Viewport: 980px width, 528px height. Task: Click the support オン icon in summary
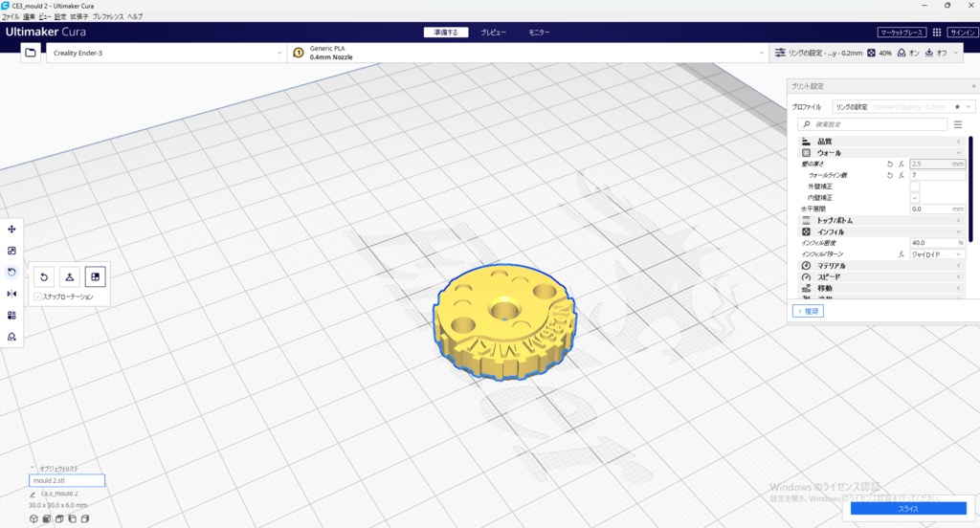coord(902,54)
